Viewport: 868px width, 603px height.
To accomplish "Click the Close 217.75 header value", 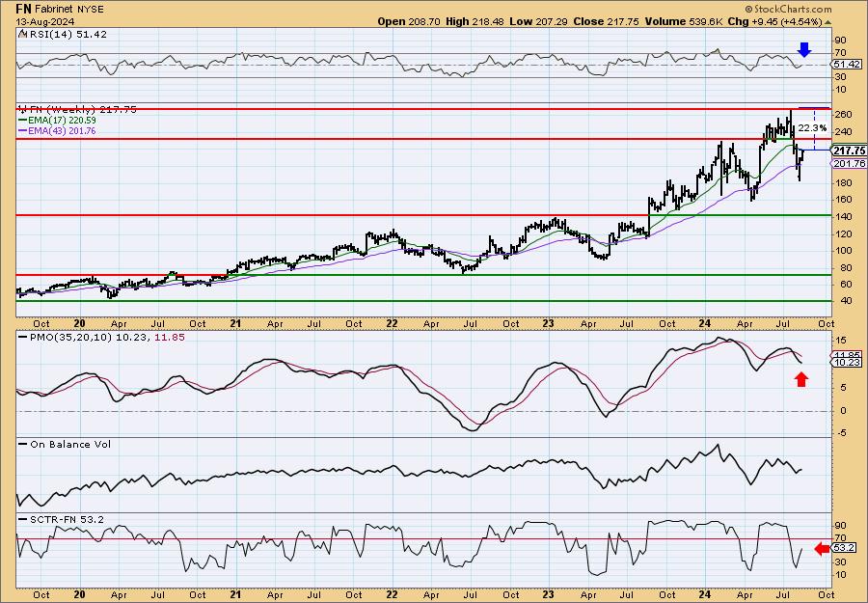I will point(607,21).
